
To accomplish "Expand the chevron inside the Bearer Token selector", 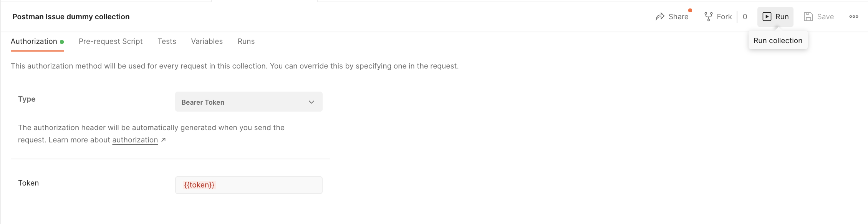I will click(312, 102).
